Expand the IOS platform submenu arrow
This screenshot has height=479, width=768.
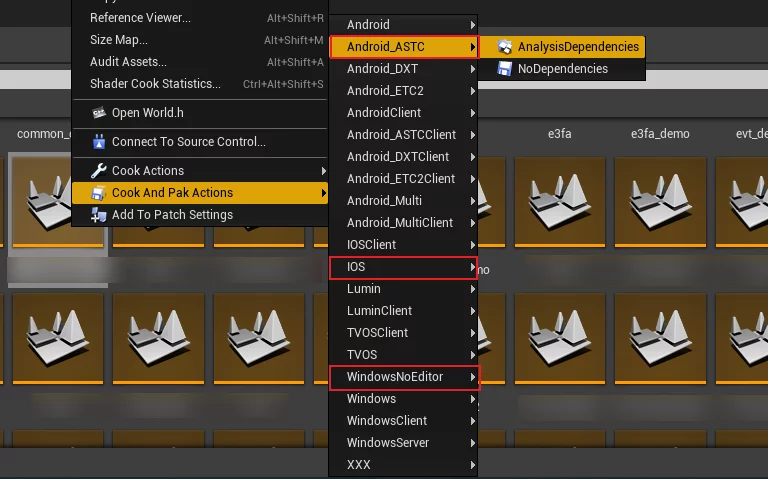[x=472, y=267]
